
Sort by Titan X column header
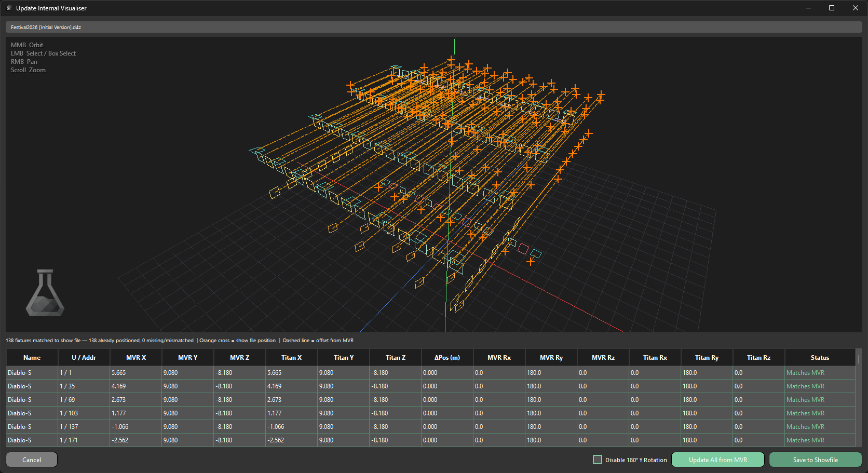tap(292, 357)
